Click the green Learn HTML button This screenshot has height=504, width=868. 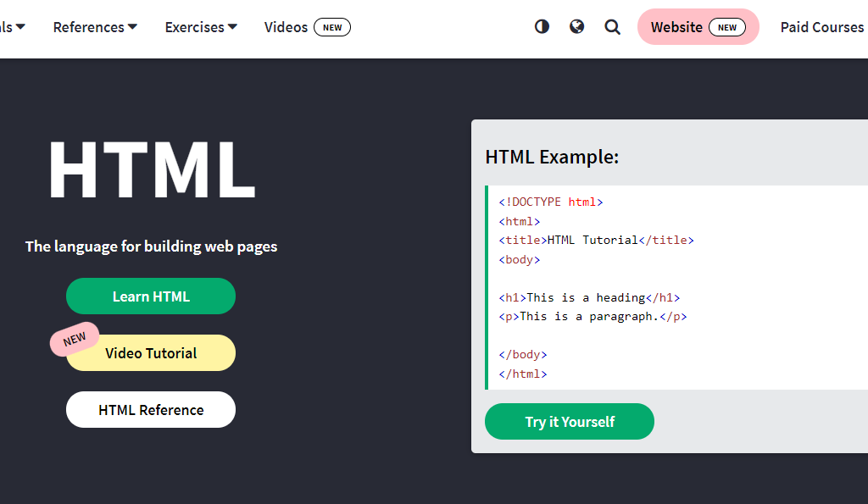coord(151,296)
